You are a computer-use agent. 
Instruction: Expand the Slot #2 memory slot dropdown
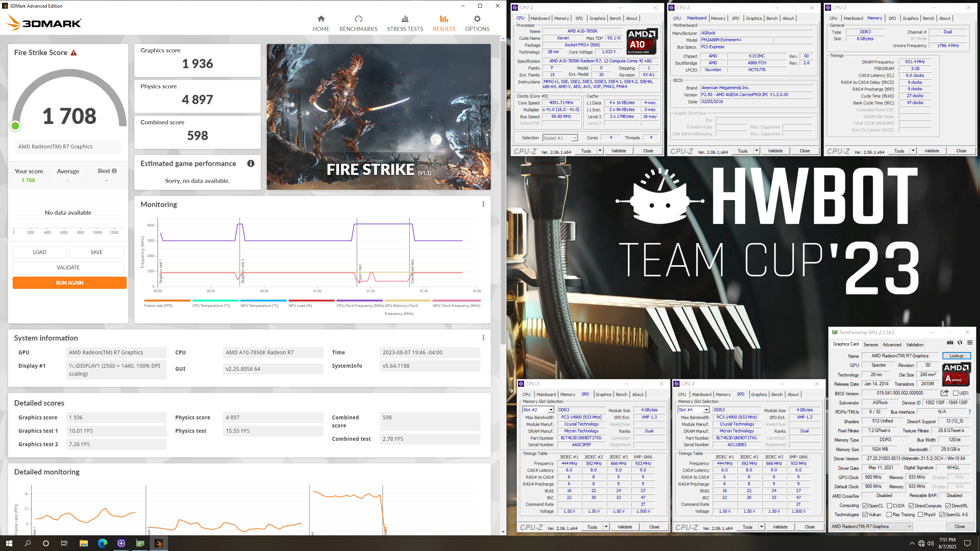538,410
